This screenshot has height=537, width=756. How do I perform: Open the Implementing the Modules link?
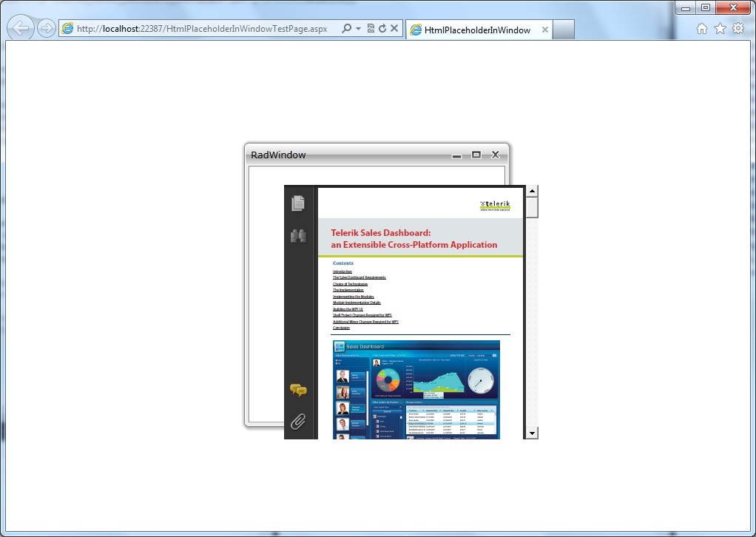354,297
